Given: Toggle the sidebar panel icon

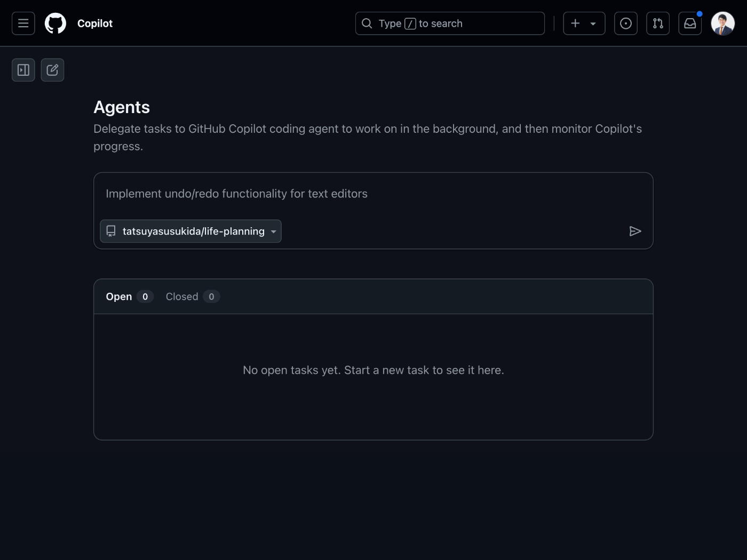Looking at the screenshot, I should (23, 70).
